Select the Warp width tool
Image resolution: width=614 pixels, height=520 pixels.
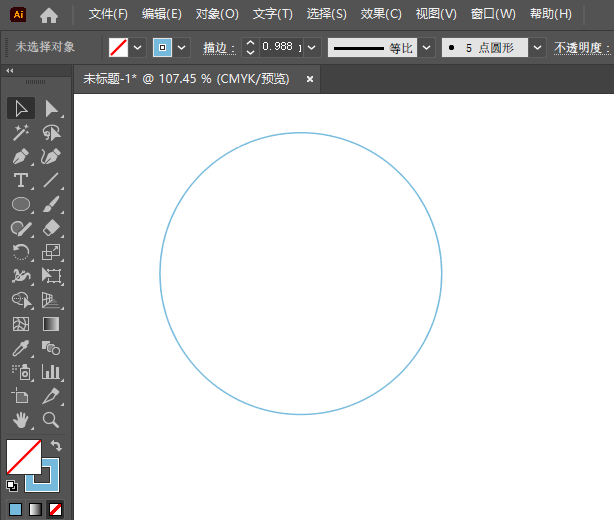[21, 276]
